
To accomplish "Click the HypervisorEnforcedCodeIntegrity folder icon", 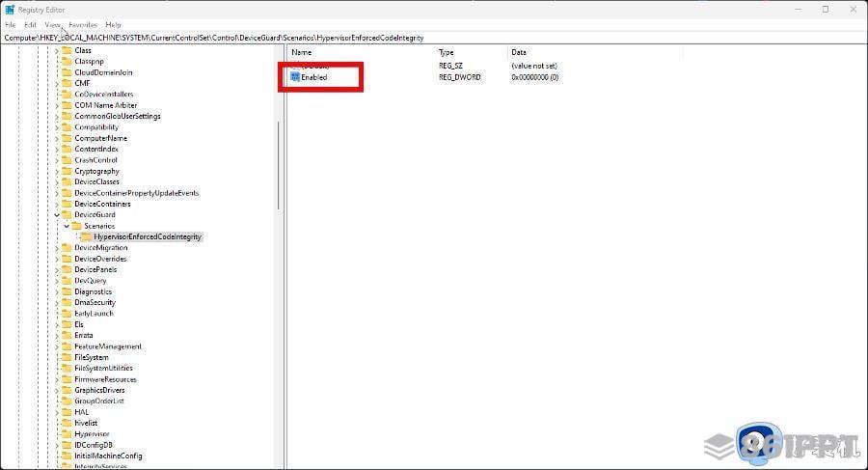I will tap(86, 236).
